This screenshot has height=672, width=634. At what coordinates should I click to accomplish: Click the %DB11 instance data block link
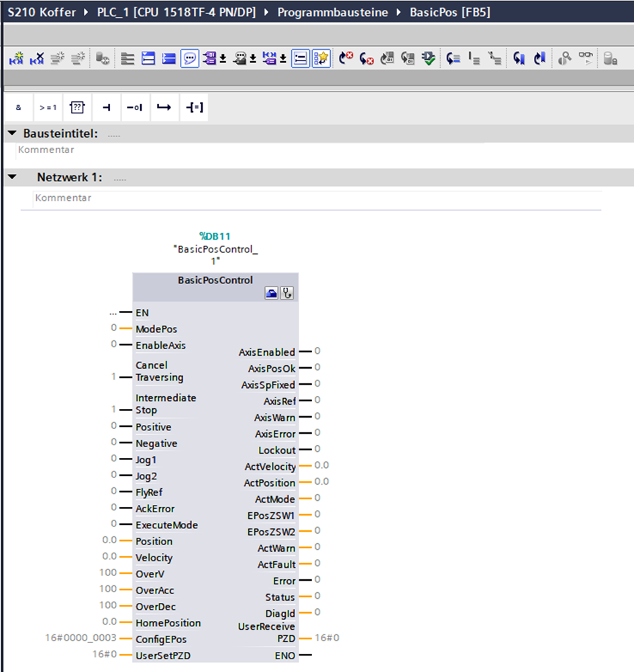(x=215, y=236)
